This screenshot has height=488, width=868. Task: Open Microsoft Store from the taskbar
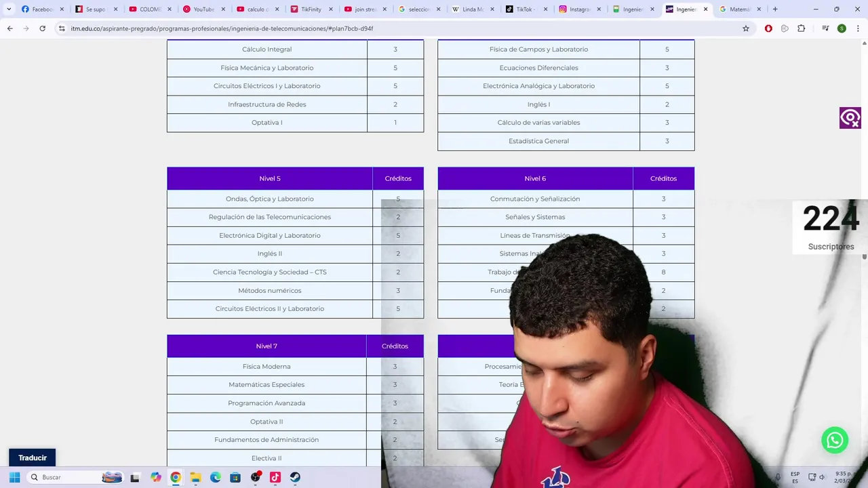coord(235,477)
